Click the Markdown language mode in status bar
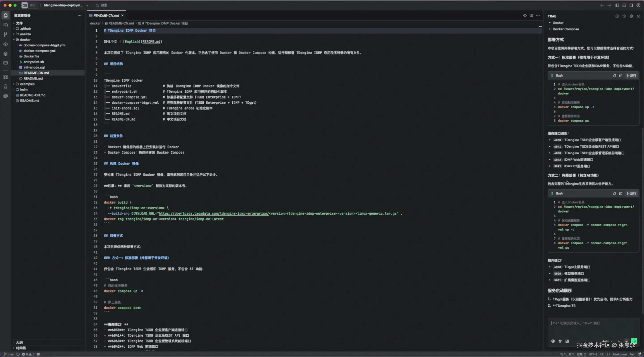644x357 pixels. tap(620, 354)
